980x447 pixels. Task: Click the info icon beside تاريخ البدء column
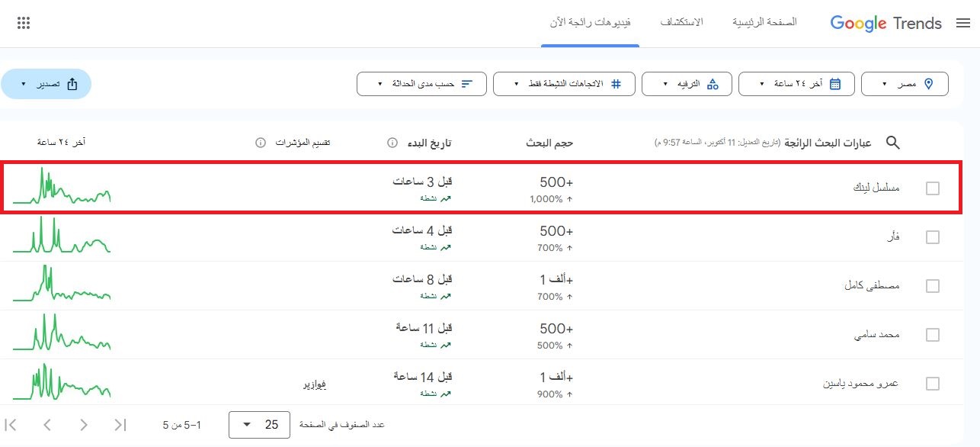pyautogui.click(x=392, y=142)
